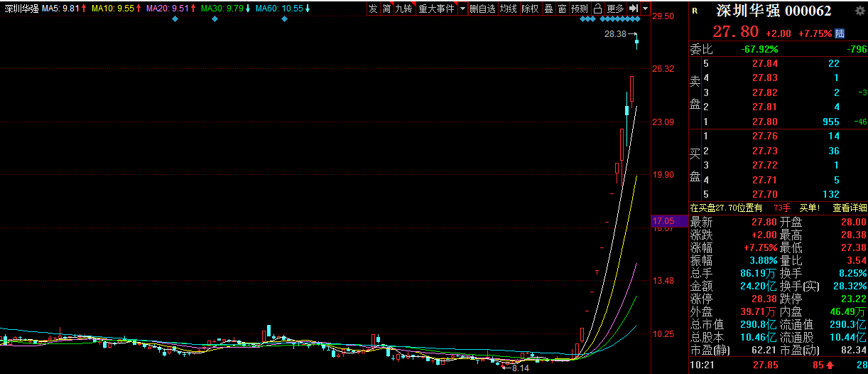Open the settings gear in quote panel
Viewport: 868px width, 374px height.
tap(861, 11)
